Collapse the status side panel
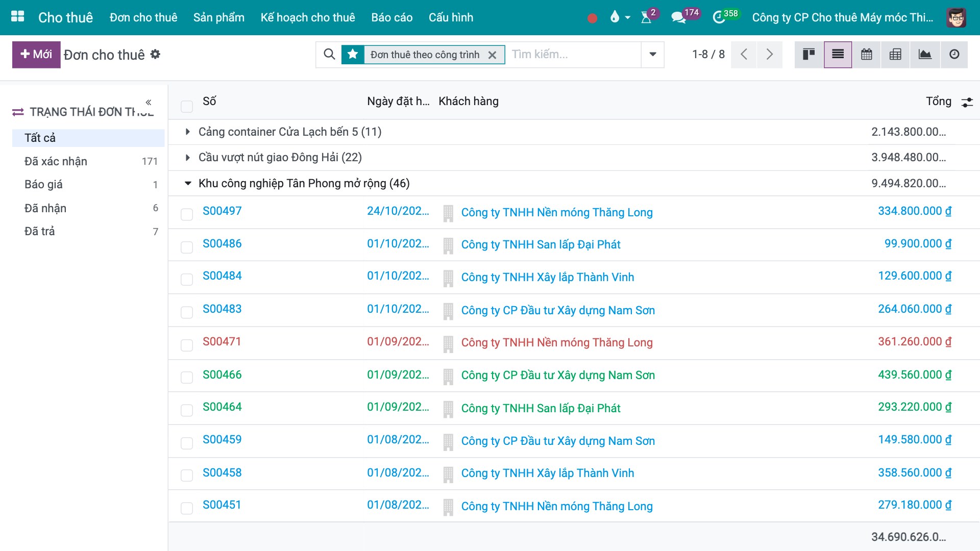The image size is (980, 551). tap(149, 102)
